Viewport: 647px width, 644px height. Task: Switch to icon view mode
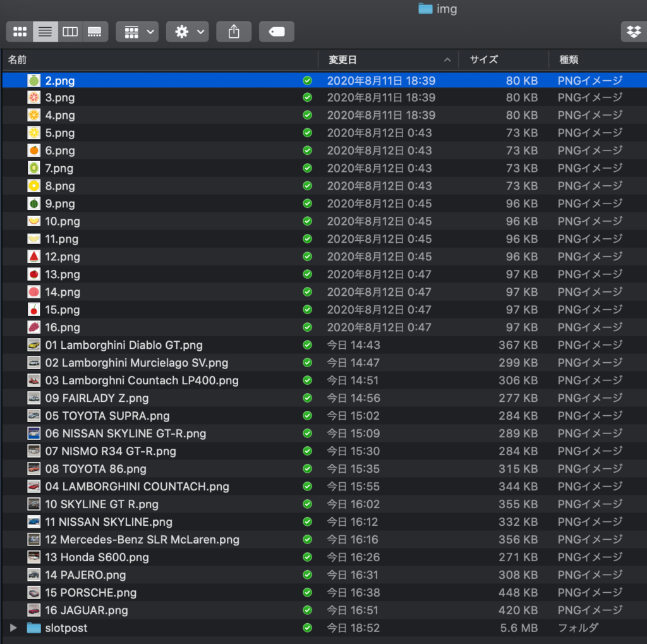[x=20, y=32]
